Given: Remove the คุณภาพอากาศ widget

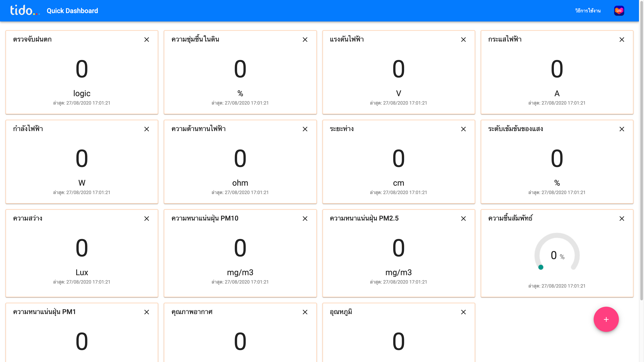Looking at the screenshot, I should click(x=305, y=312).
